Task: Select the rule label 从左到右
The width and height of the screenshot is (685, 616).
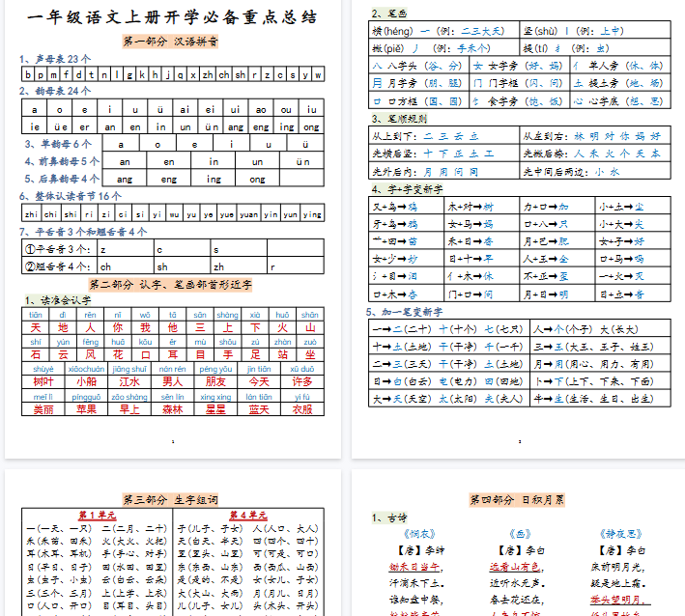Action: pos(546,136)
